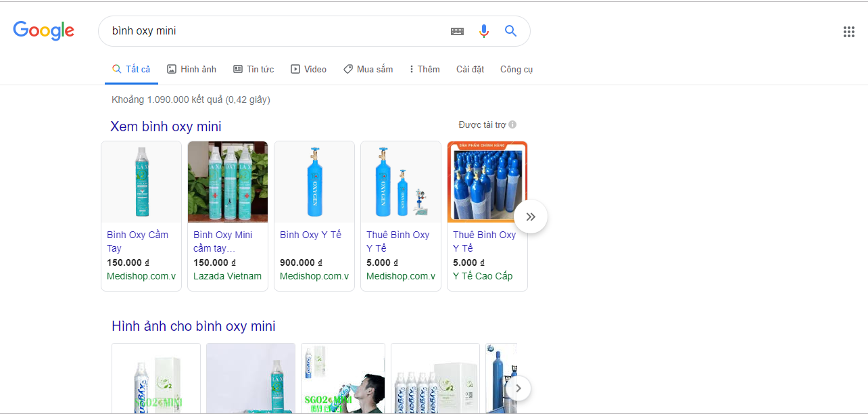
Task: Click the blue magnifier search button
Action: (510, 31)
